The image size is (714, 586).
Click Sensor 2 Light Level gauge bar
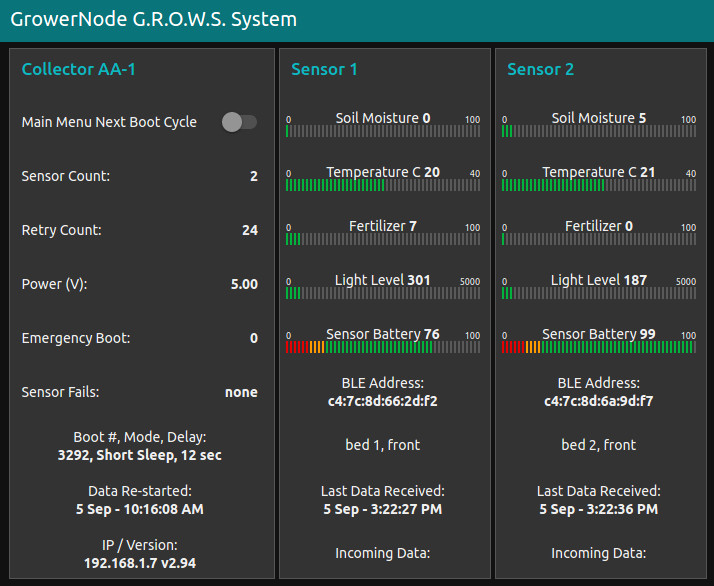(599, 293)
